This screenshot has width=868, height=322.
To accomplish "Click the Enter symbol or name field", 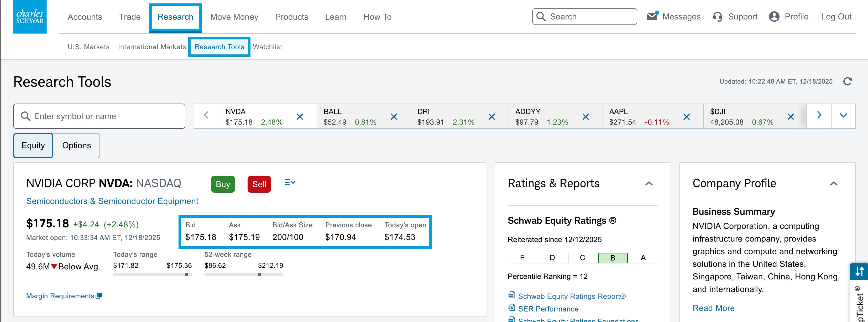I will point(99,116).
